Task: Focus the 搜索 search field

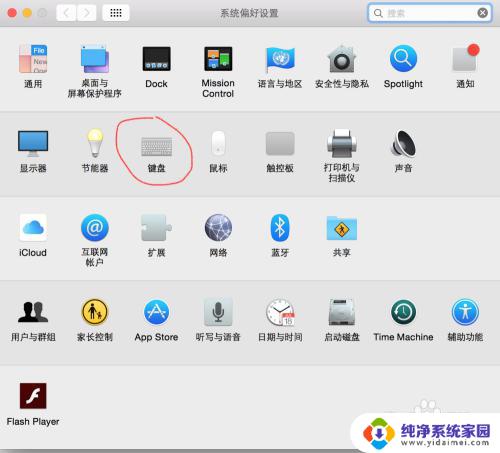Action: [x=429, y=13]
